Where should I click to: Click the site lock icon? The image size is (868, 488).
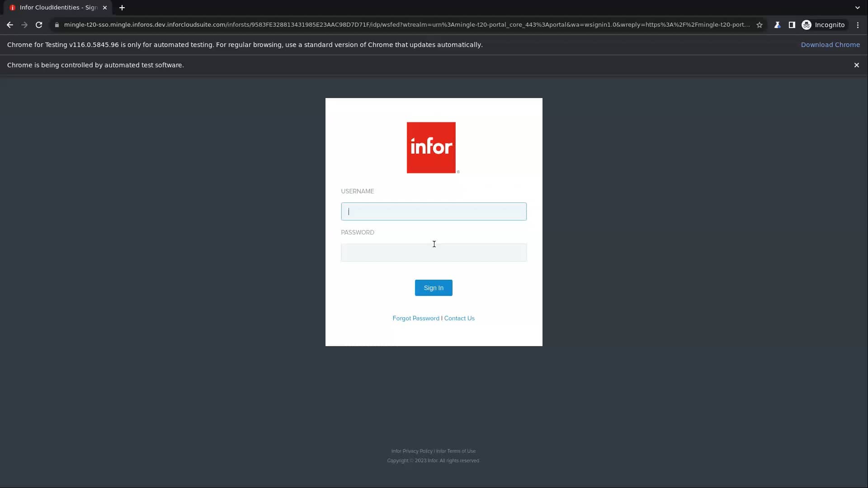click(x=57, y=25)
